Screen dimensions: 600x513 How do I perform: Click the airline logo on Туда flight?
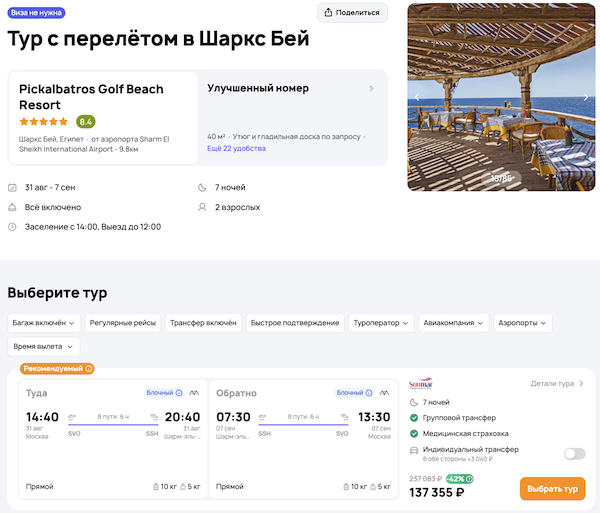pos(194,393)
